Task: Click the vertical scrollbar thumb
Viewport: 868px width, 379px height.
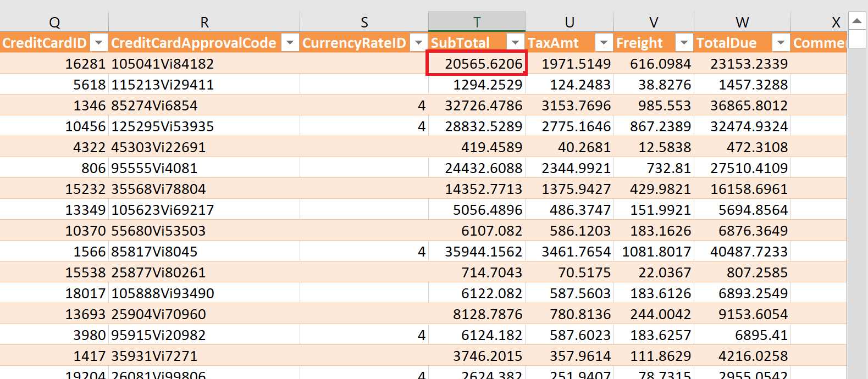Action: pos(857,39)
